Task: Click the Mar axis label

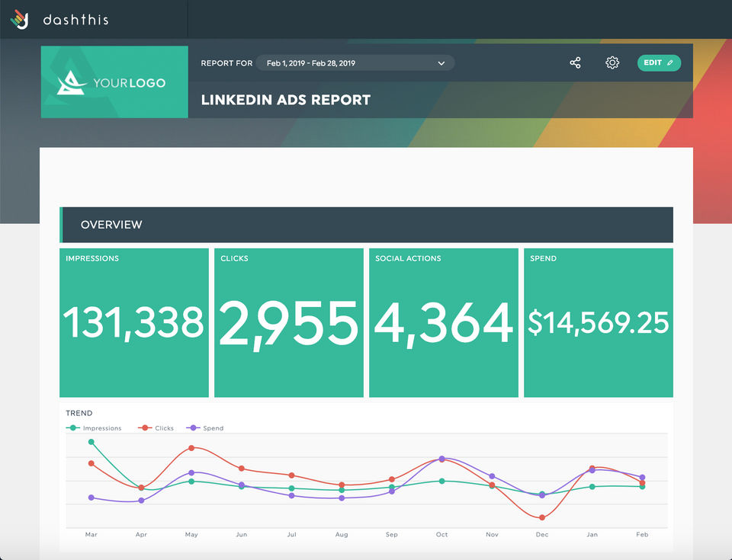Action: pos(91,534)
